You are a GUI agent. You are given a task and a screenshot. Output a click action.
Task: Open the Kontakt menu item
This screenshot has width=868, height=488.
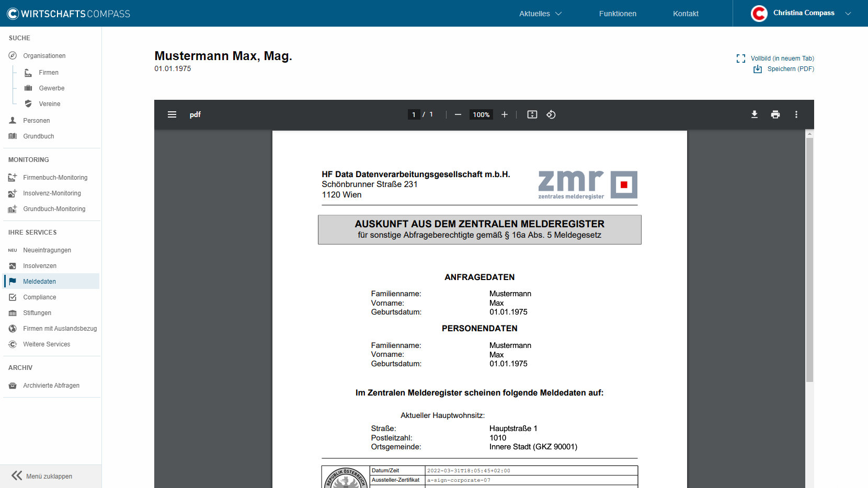[686, 14]
